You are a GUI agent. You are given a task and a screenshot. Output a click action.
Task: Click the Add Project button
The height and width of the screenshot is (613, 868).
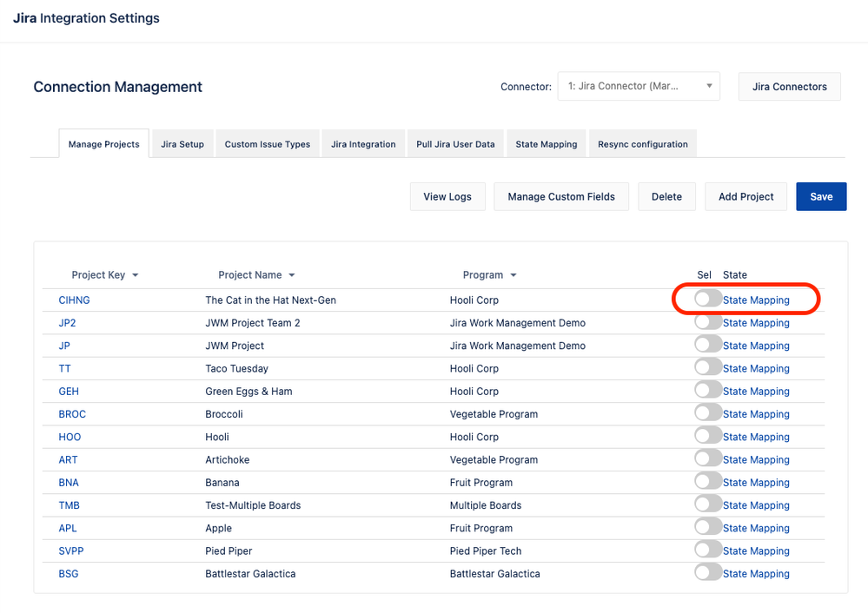745,196
